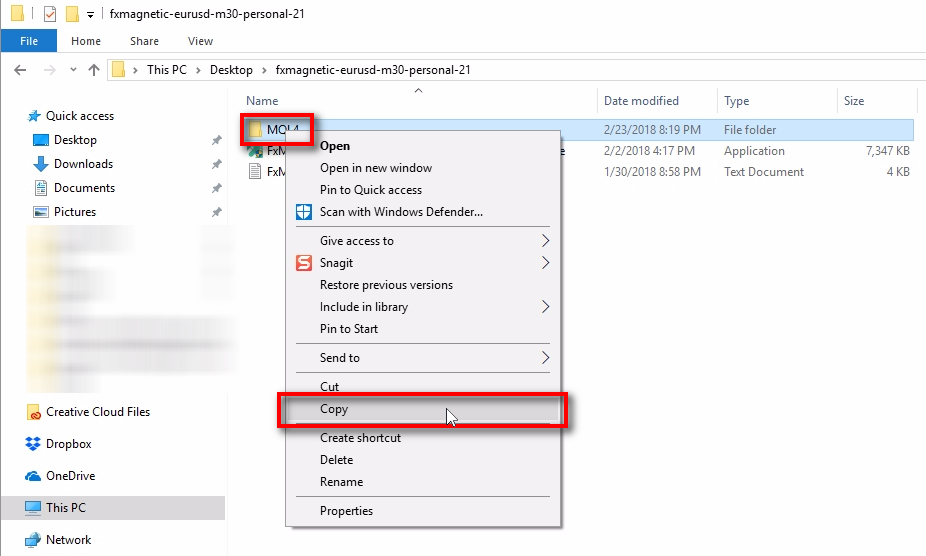Click the 1/30/2018 8:58 PM date cell
Screen dimensions: 926x556
click(652, 172)
